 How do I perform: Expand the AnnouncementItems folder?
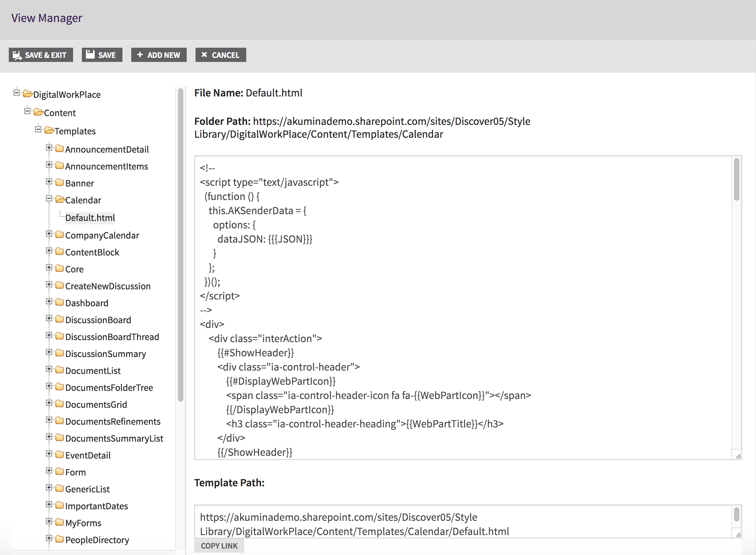(x=49, y=164)
